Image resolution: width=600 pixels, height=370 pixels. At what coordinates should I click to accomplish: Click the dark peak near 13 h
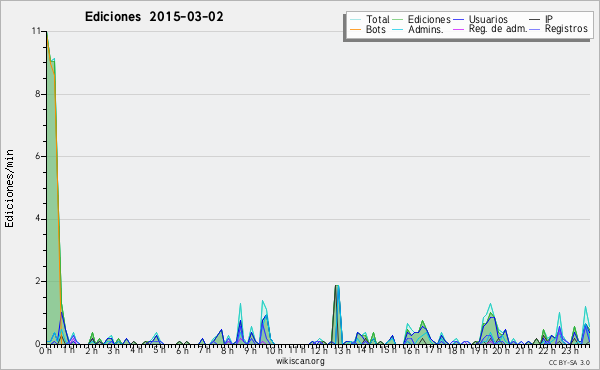tap(336, 314)
